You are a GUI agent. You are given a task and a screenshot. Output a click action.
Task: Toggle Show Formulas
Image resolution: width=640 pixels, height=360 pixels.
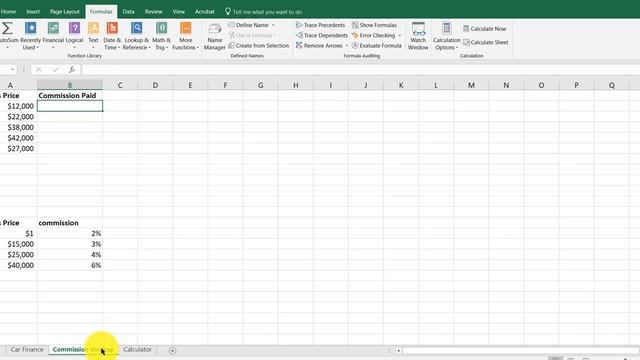click(374, 25)
